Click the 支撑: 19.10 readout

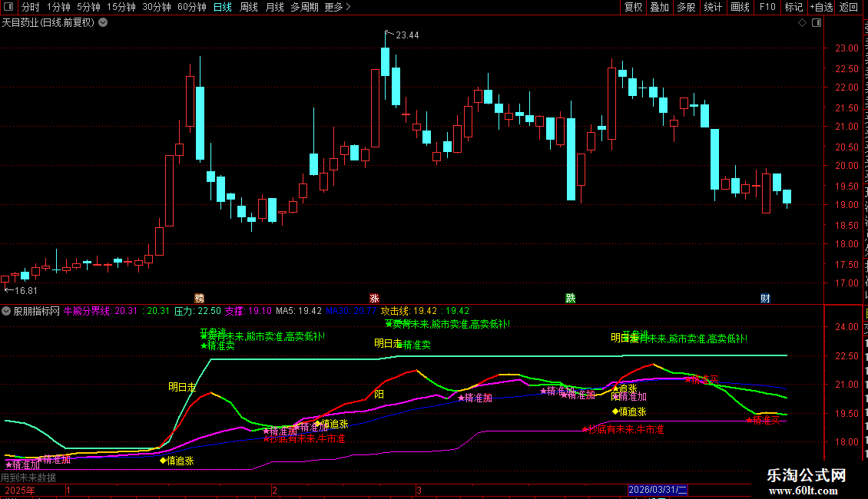click(248, 312)
